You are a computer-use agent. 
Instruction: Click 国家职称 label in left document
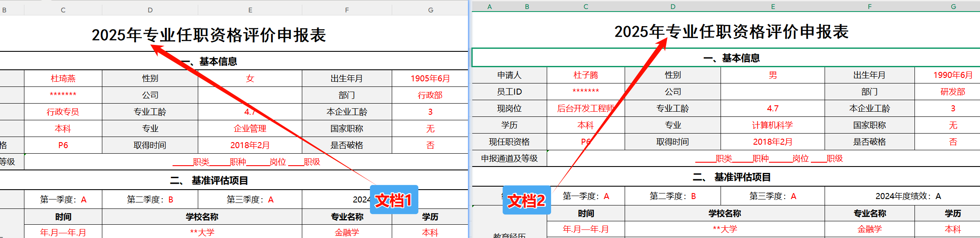coord(347,128)
